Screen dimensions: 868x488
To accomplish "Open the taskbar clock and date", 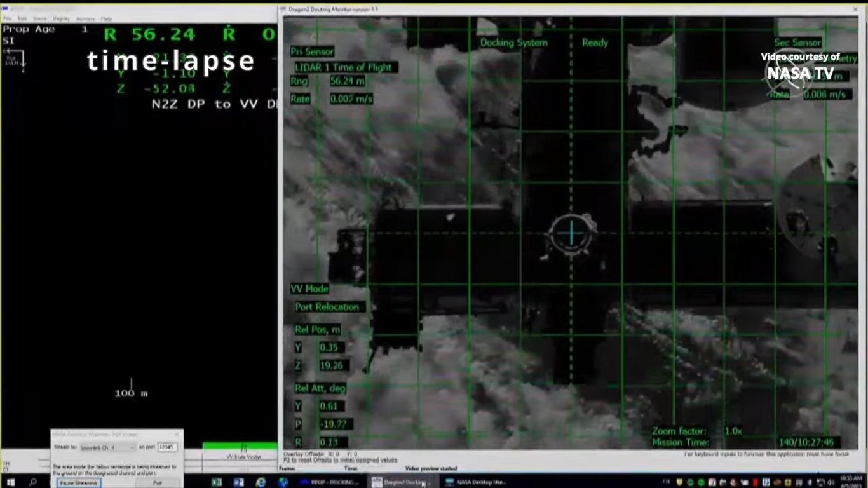I will pyautogui.click(x=851, y=481).
